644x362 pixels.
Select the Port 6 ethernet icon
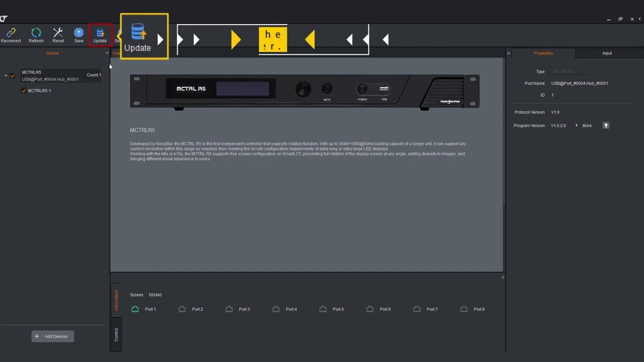tap(370, 309)
